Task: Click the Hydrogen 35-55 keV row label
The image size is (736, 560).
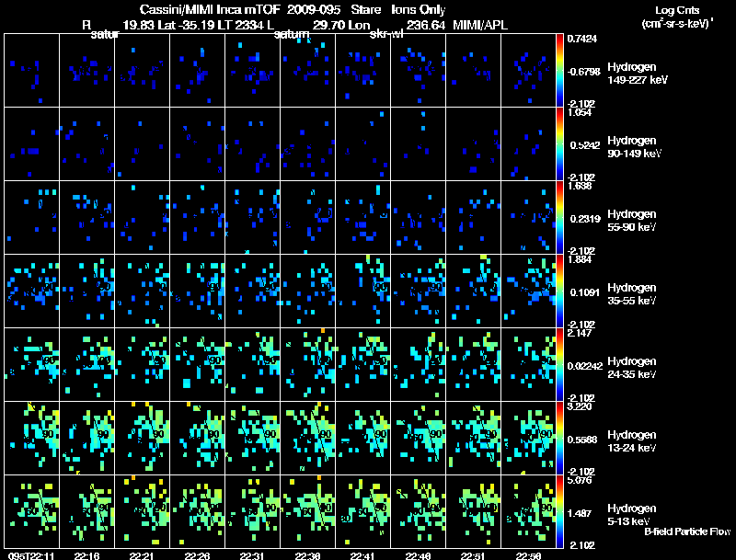Action: [x=631, y=294]
